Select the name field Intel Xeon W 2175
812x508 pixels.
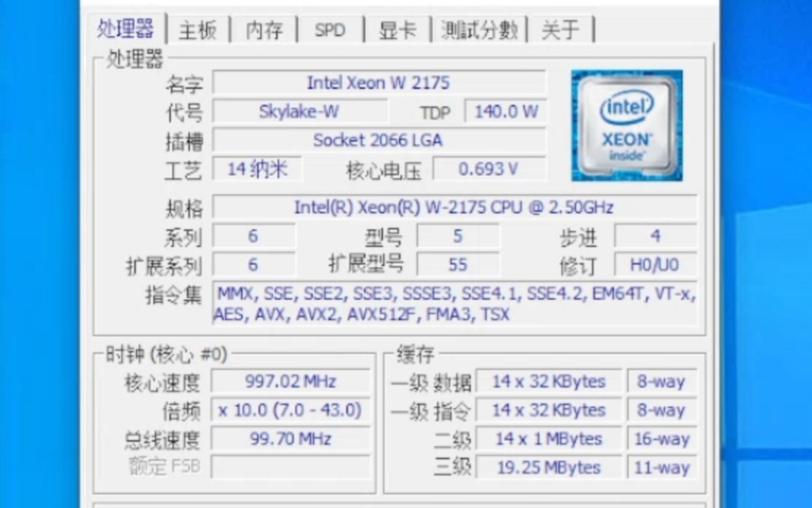379,83
